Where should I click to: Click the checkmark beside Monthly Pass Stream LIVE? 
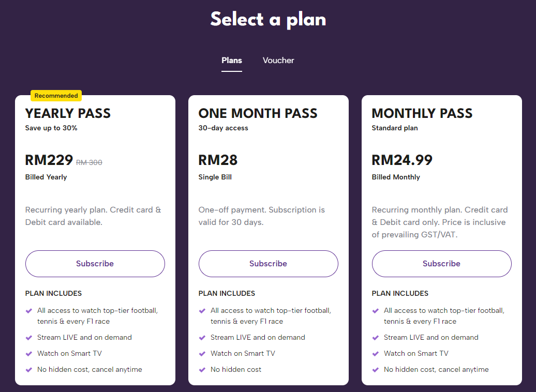coord(376,338)
